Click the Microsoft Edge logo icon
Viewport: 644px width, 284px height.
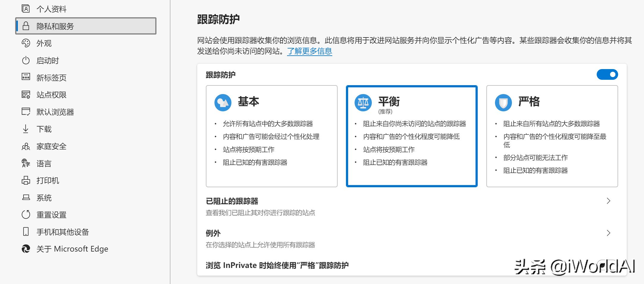pos(26,248)
